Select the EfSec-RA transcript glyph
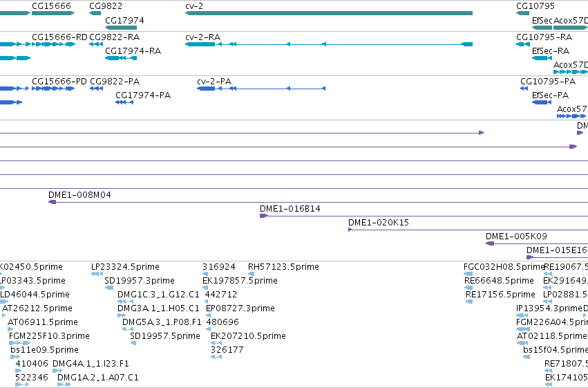 542,58
